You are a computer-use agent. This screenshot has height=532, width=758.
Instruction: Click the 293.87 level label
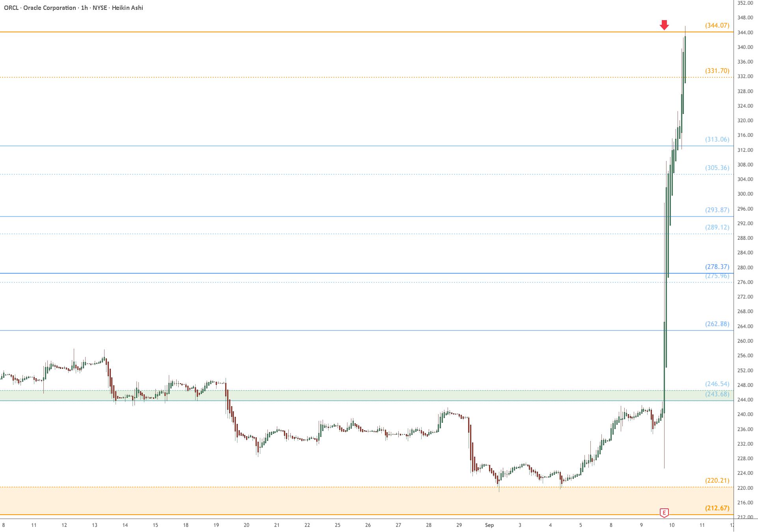(x=717, y=210)
